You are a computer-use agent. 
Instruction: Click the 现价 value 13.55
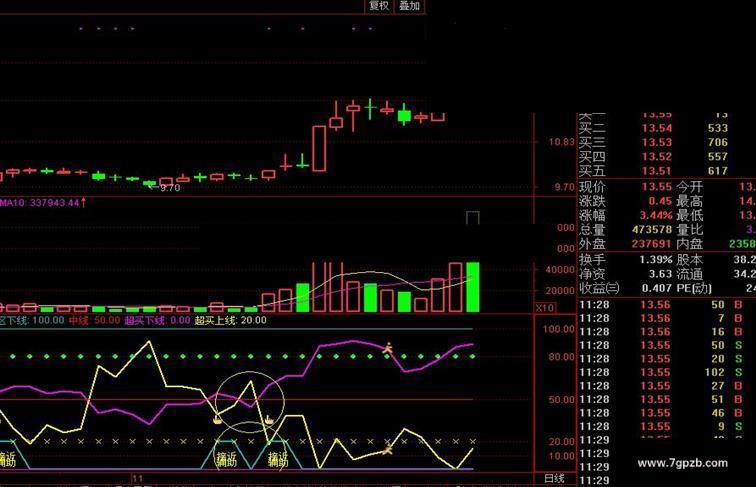coord(657,187)
